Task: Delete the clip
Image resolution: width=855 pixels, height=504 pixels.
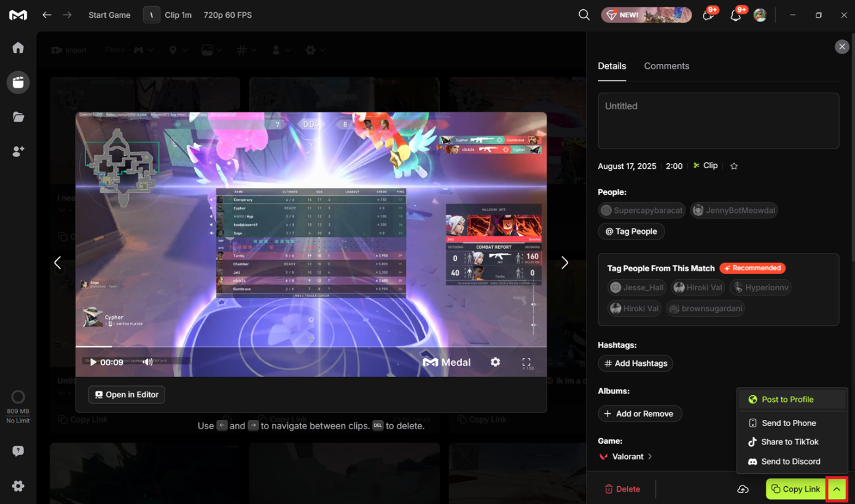Action: coord(622,489)
